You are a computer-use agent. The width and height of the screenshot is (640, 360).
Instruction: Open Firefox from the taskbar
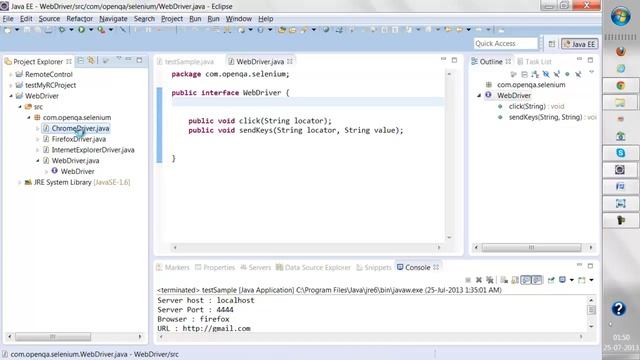click(621, 52)
